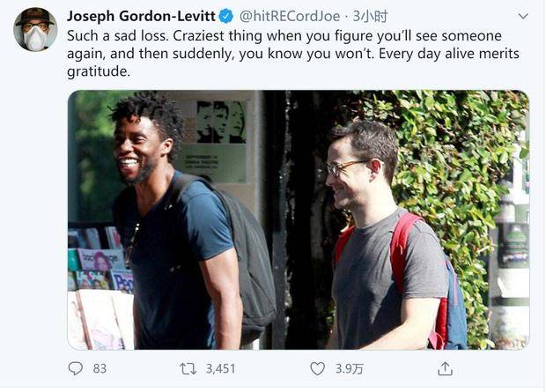Click the blue verified badge
The height and width of the screenshot is (392, 546).
click(226, 17)
